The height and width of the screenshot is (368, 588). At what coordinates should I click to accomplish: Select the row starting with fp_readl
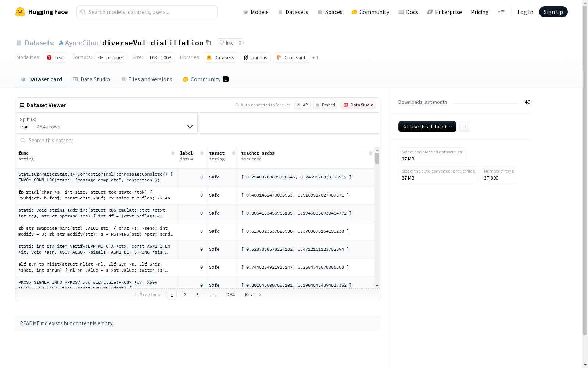coord(195,195)
